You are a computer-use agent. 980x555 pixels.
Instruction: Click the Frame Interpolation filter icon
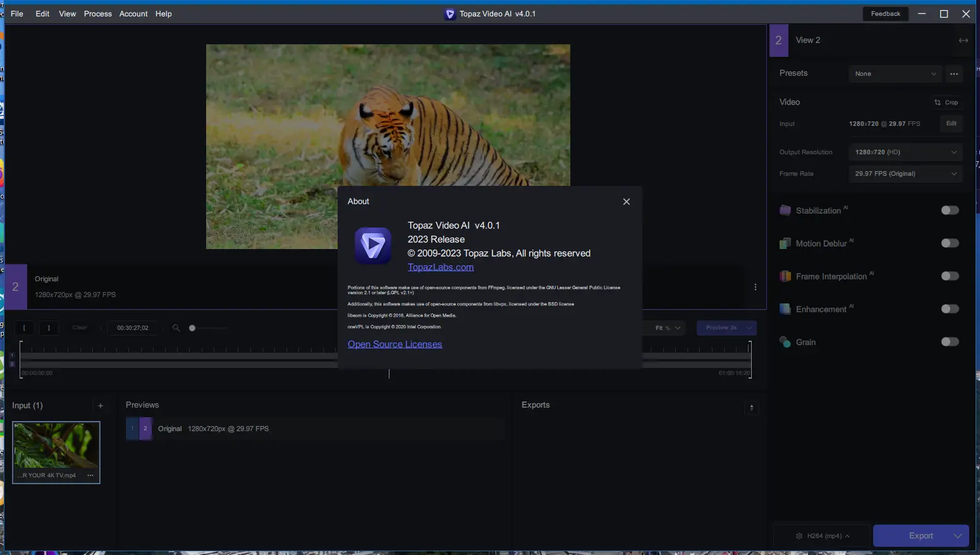point(785,276)
